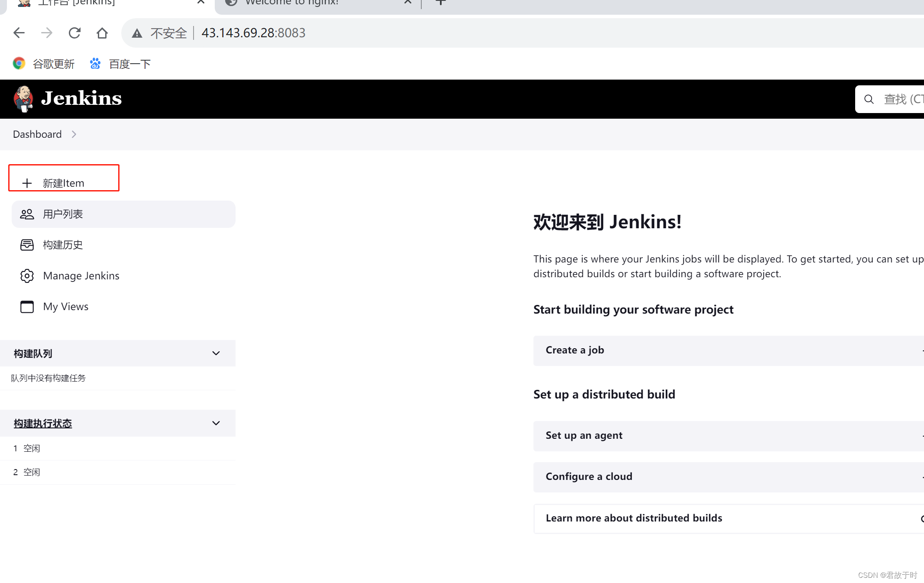Click the users icon beside 用户列表
Screen dimensions: 924x583
click(x=27, y=214)
